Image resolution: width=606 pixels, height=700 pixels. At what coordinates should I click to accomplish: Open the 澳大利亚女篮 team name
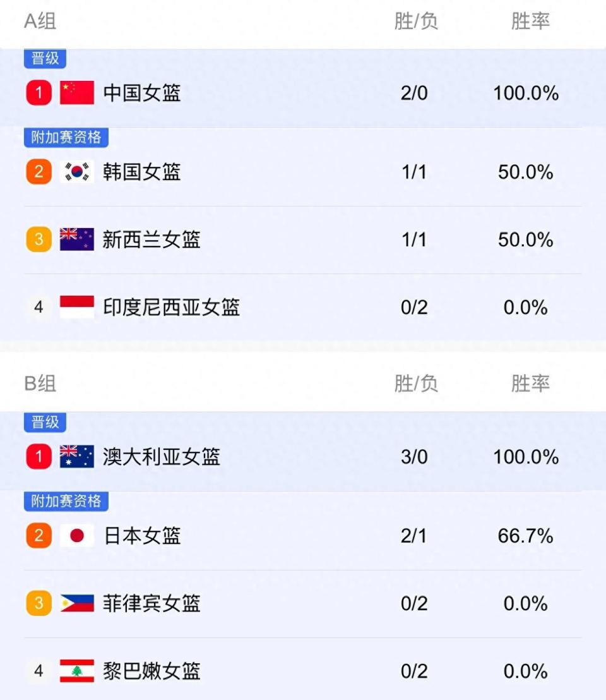162,457
